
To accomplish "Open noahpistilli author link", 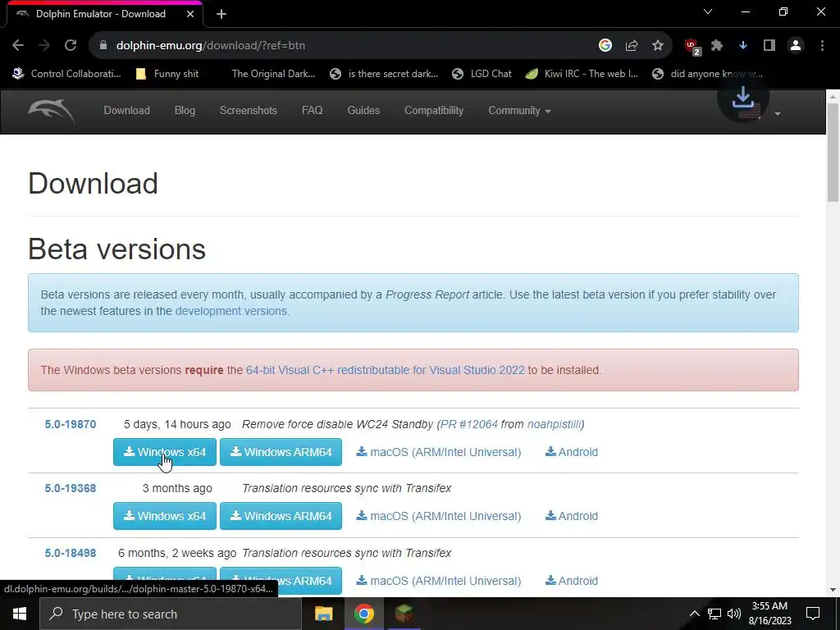I will pos(554,424).
